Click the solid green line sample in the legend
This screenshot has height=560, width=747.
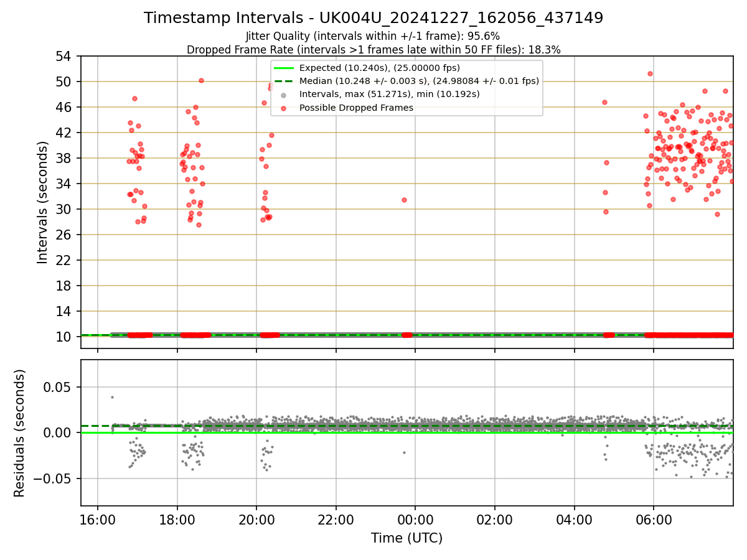pos(284,68)
